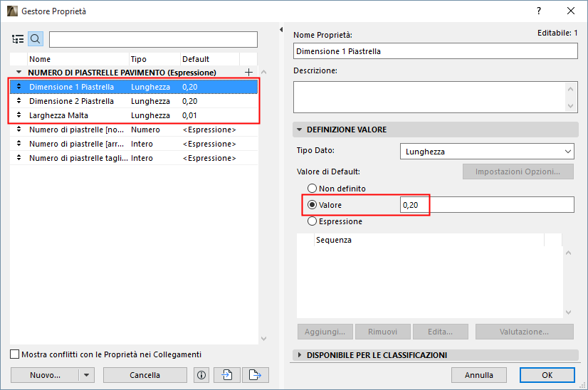Viewport: 588px width, 390px height.
Task: Click the Sequenza list scroll down arrow
Action: 569,312
